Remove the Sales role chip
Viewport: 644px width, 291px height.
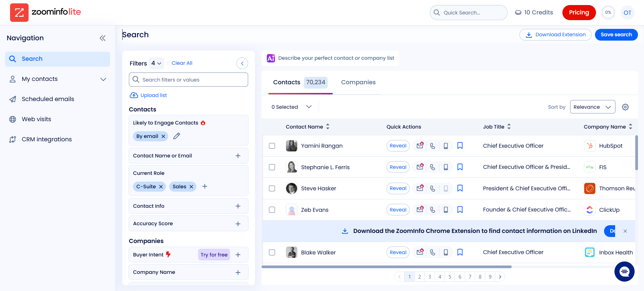191,187
